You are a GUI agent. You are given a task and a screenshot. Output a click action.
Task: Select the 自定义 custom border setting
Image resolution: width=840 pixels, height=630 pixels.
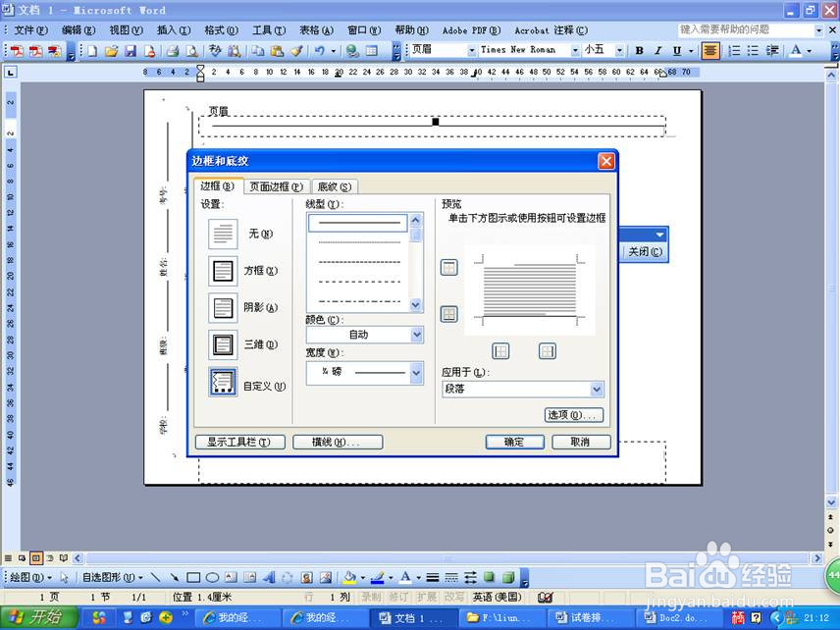(223, 382)
